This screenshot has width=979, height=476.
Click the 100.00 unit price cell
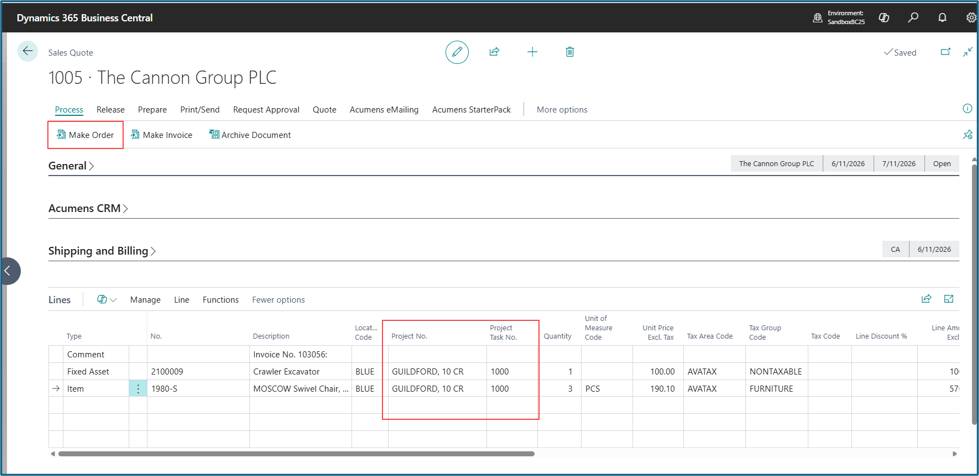coord(657,371)
